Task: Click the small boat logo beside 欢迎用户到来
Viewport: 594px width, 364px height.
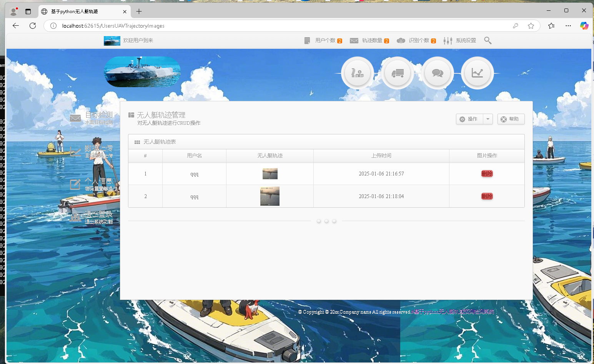Action: click(112, 41)
